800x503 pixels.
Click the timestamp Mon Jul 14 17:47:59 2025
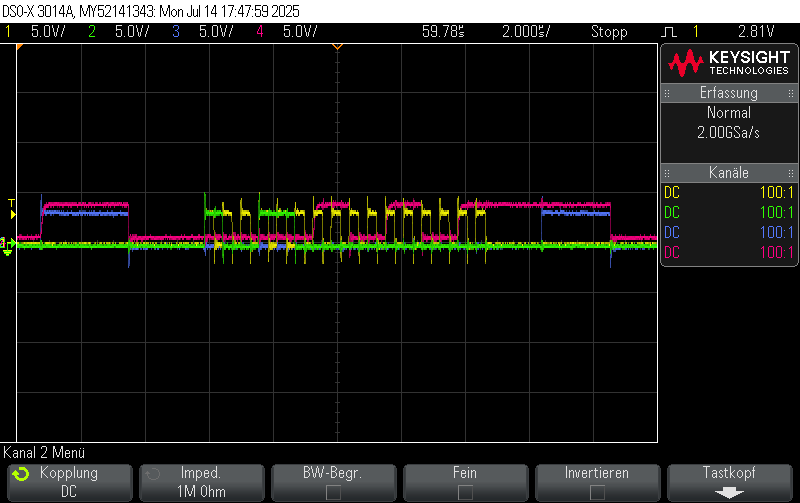pyautogui.click(x=229, y=11)
